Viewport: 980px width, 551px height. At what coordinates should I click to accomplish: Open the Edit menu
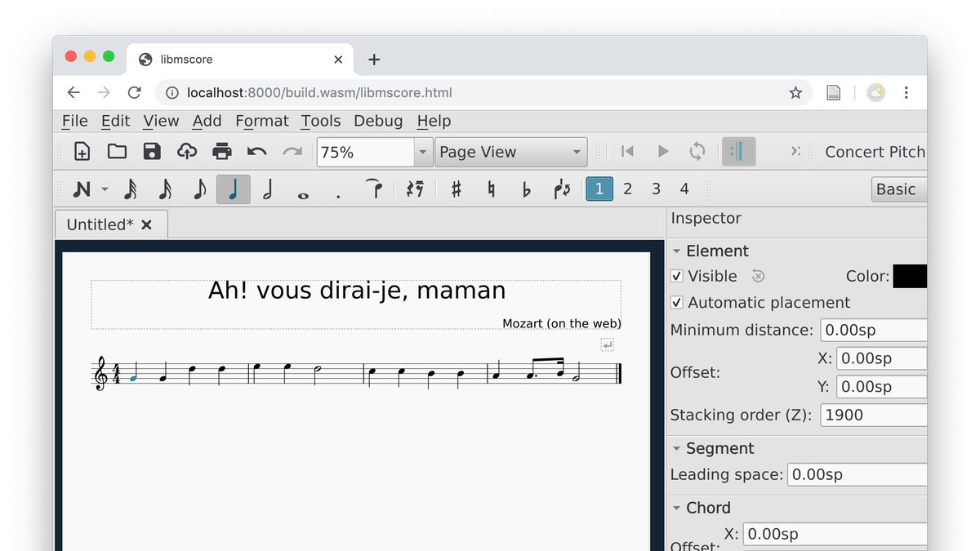coord(115,121)
